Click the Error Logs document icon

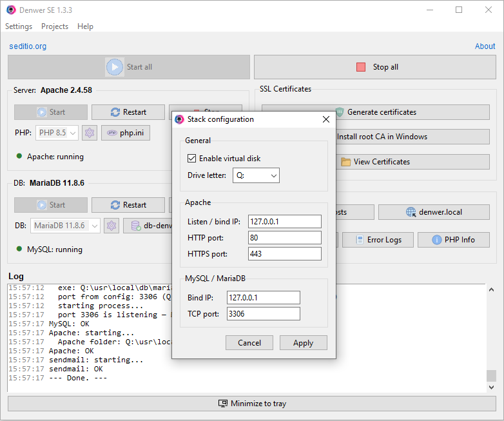360,240
